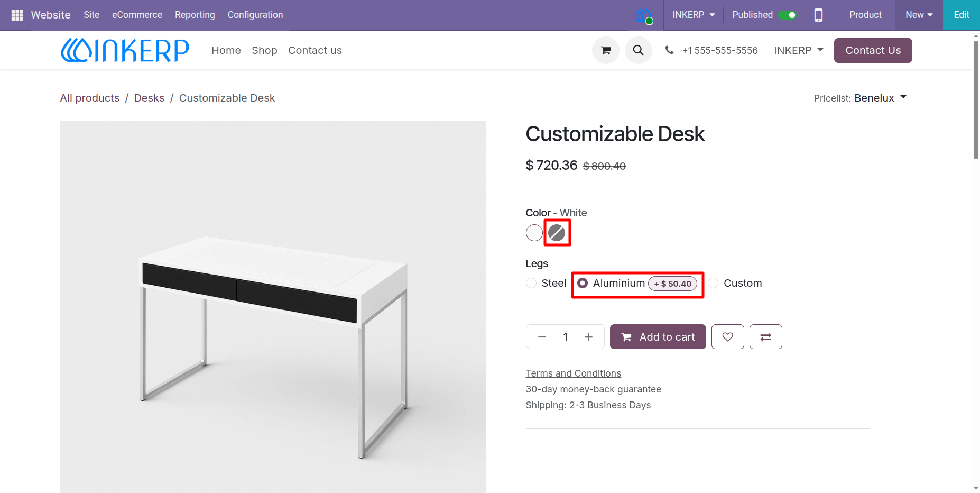Open the Contact us nav link
Image resolution: width=980 pixels, height=493 pixels.
315,50
